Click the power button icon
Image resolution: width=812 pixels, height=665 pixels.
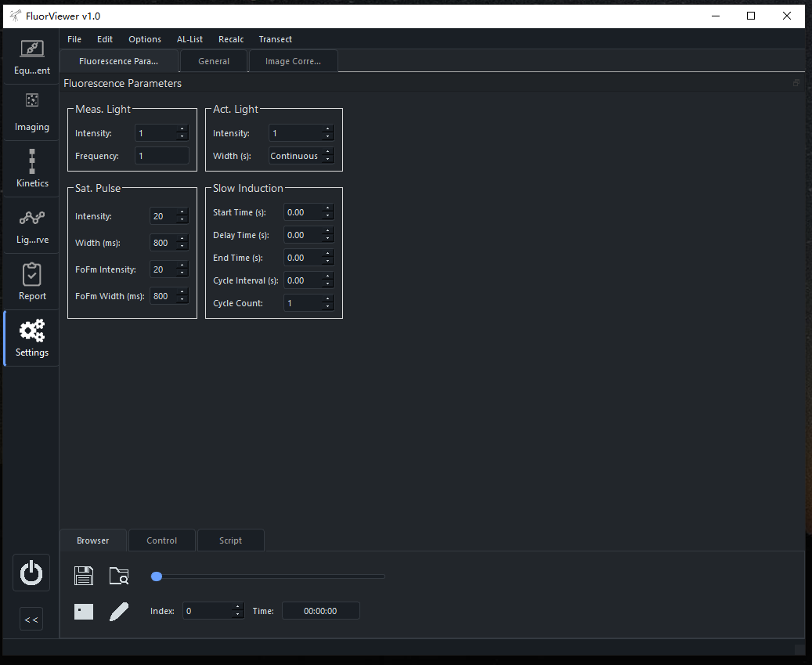point(31,573)
